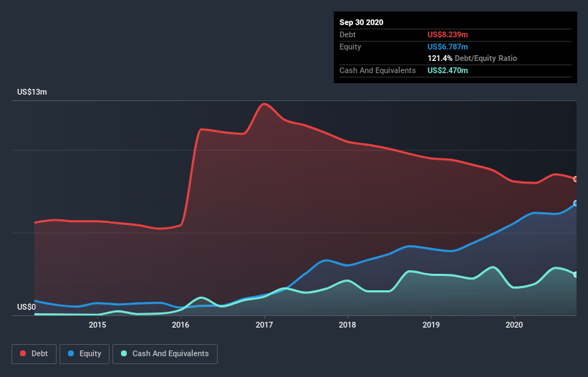Click the 2017 x-axis label
The width and height of the screenshot is (588, 377).
[x=264, y=325]
